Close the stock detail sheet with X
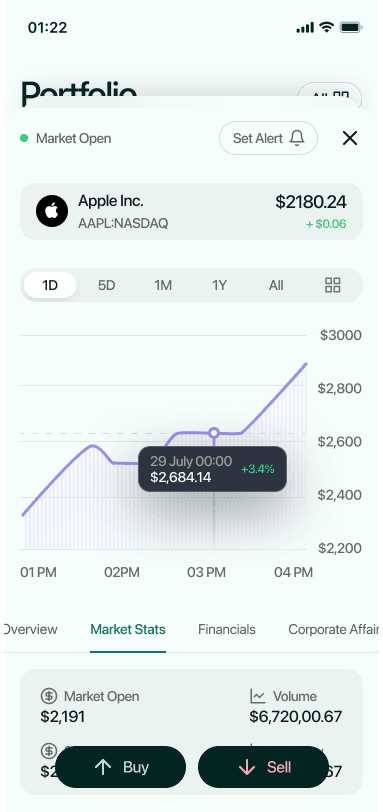This screenshot has width=383, height=812. pyautogui.click(x=350, y=138)
